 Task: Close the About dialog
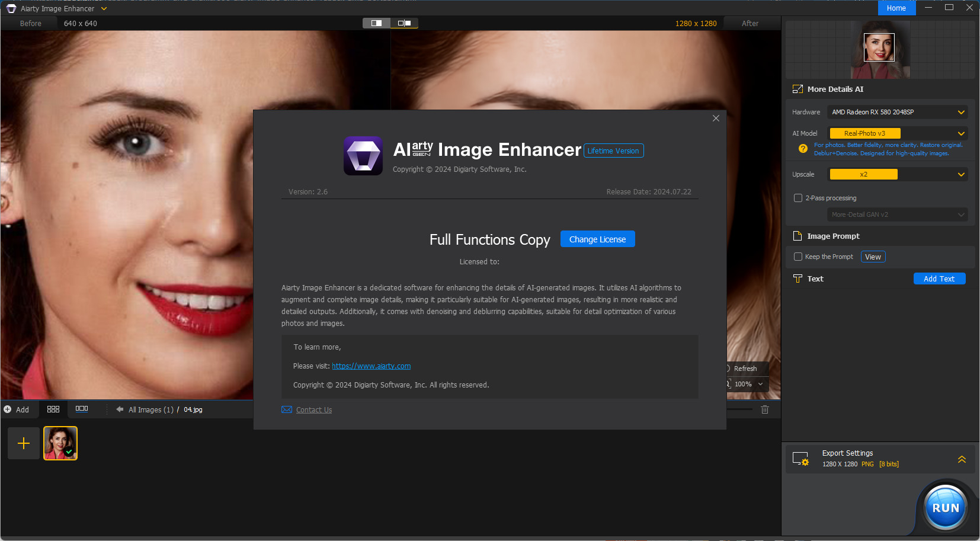pos(716,119)
